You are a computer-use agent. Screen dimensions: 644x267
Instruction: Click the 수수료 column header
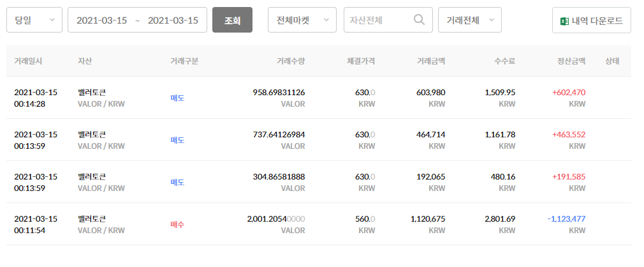coord(505,61)
